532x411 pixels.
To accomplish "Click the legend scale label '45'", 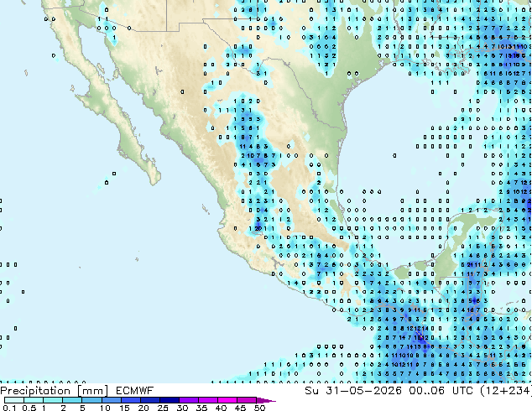I will tap(240, 408).
